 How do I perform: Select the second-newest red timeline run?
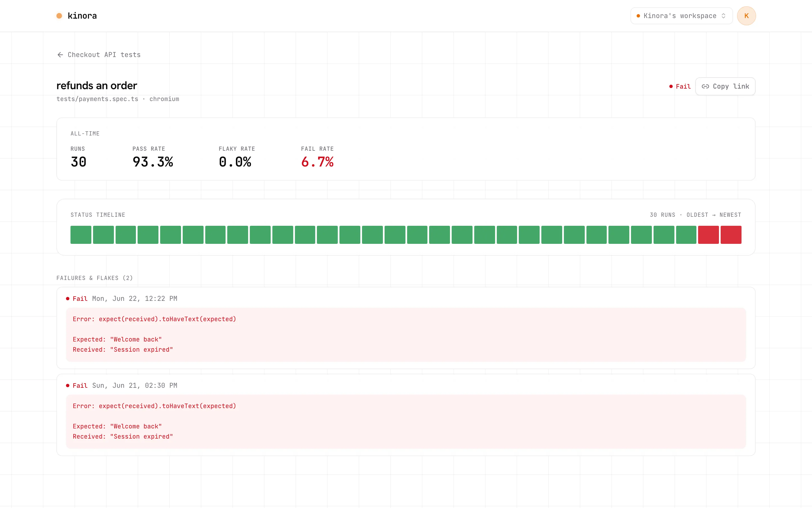[708, 235]
